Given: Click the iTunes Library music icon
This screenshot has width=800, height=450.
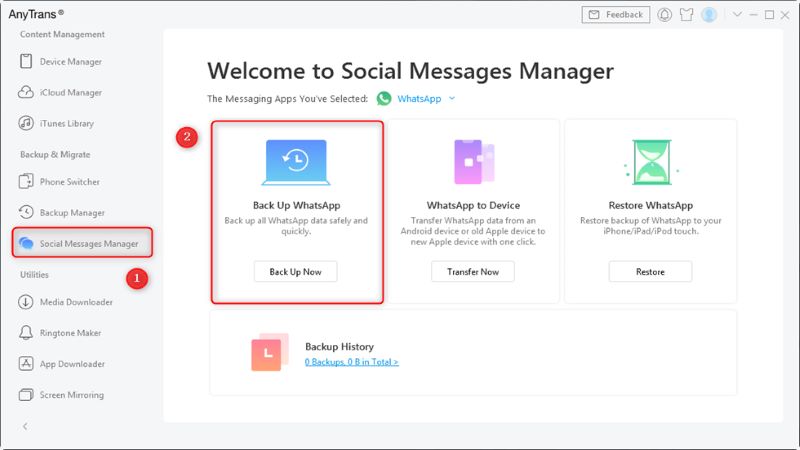Looking at the screenshot, I should (26, 123).
